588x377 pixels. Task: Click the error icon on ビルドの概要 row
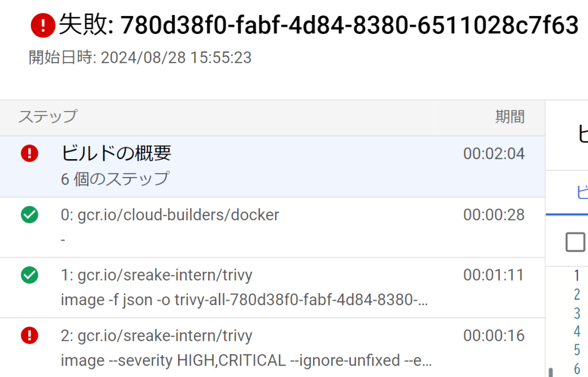click(x=29, y=153)
